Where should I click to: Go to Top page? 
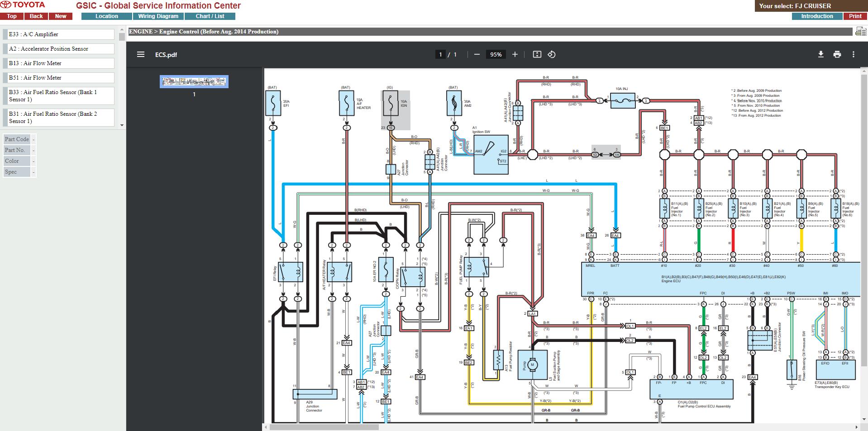pos(12,16)
